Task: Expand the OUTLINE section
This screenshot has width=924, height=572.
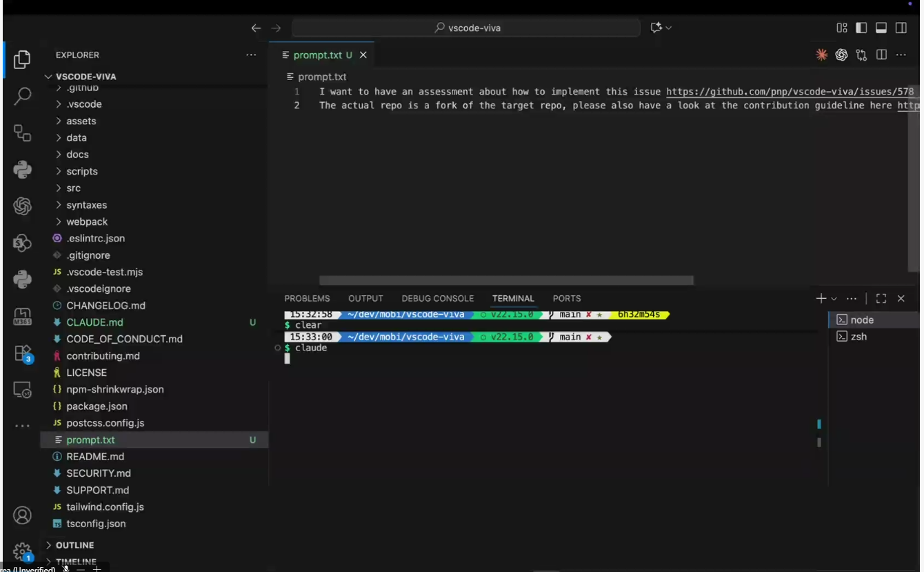Action: click(x=74, y=545)
